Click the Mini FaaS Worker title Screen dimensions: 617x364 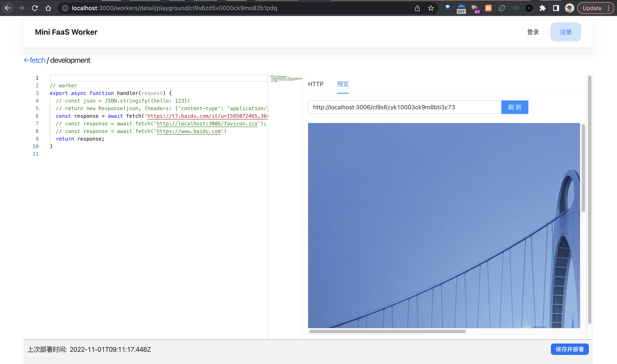[x=66, y=32]
